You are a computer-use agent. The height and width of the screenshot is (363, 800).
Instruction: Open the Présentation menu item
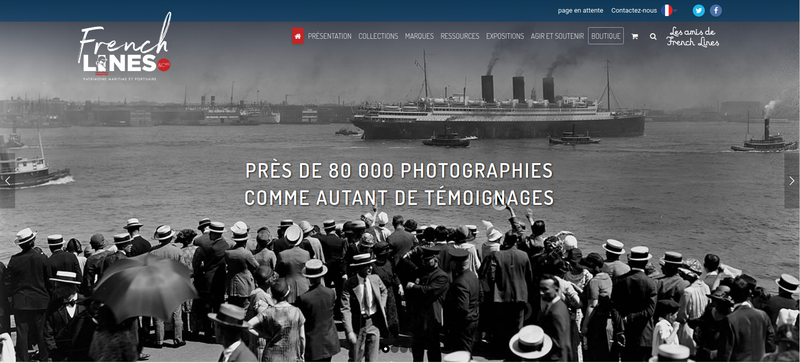click(x=329, y=36)
